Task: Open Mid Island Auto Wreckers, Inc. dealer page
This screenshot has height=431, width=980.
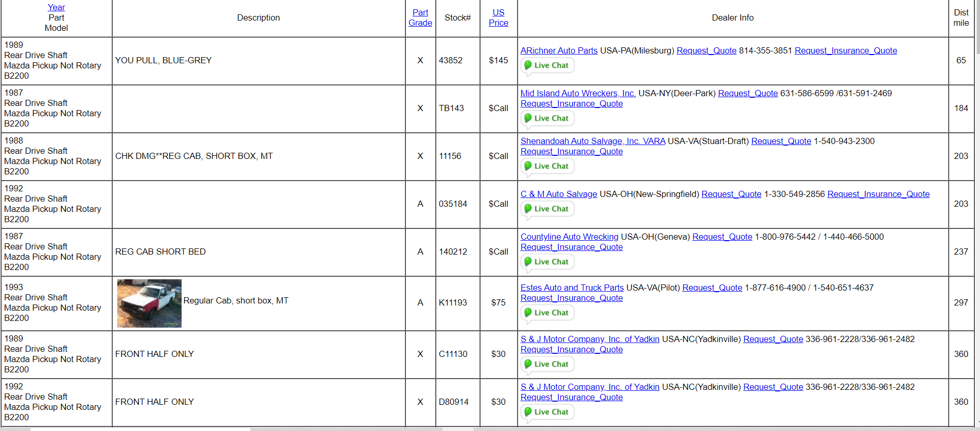Action: (x=578, y=93)
